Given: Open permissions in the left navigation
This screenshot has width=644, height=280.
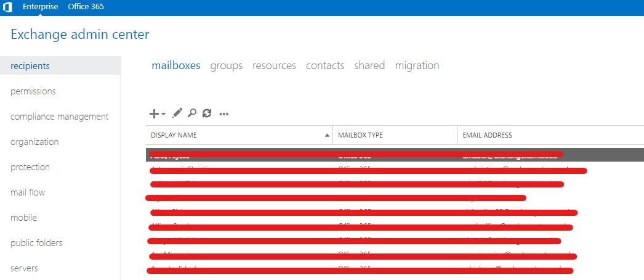Looking at the screenshot, I should (33, 91).
